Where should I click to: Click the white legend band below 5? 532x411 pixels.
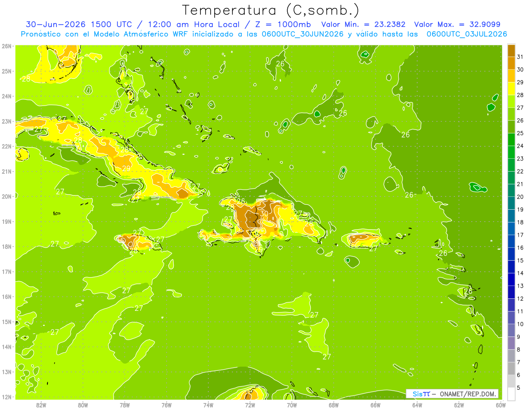click(511, 394)
